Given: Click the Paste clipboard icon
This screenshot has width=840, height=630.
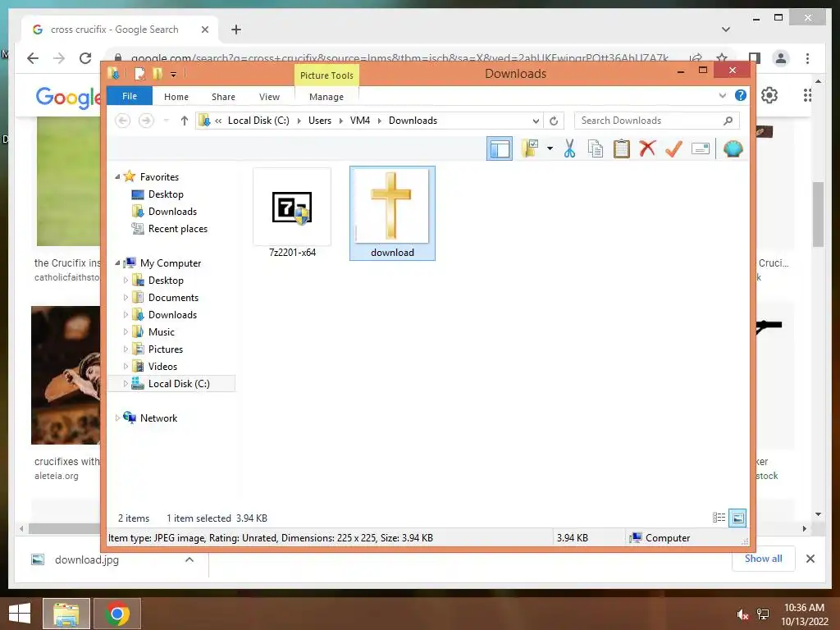Looking at the screenshot, I should point(622,148).
